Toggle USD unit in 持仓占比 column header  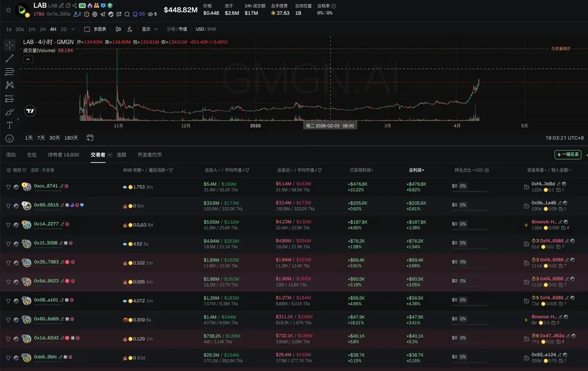tap(479, 170)
